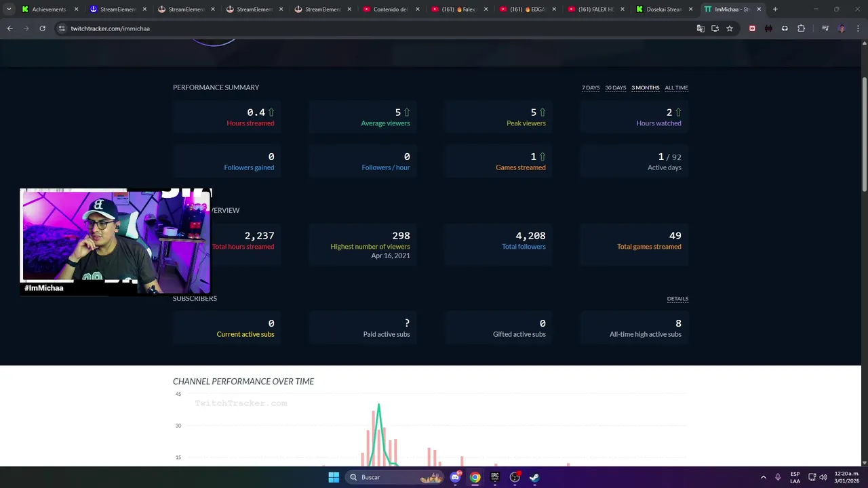
Task: Close the Dosekai Stream tab
Action: pyautogui.click(x=690, y=9)
